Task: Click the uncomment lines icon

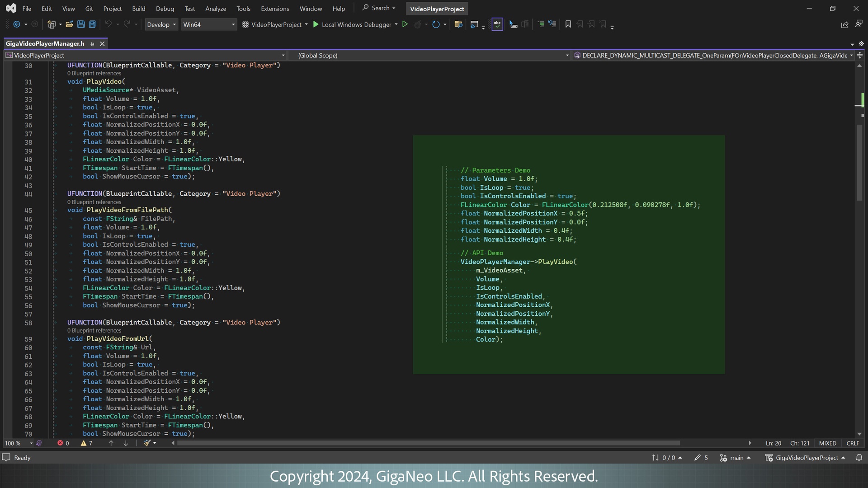Action: [x=552, y=24]
